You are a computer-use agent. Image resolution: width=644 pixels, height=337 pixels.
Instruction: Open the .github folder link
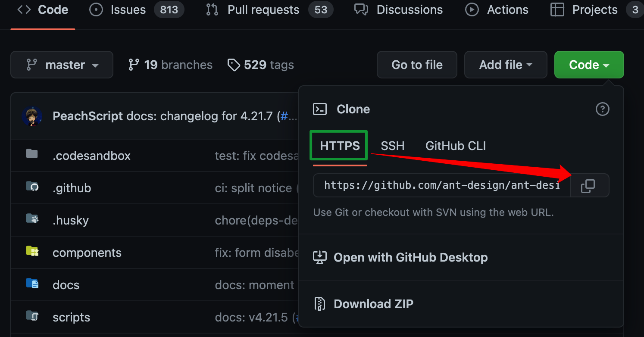point(72,188)
